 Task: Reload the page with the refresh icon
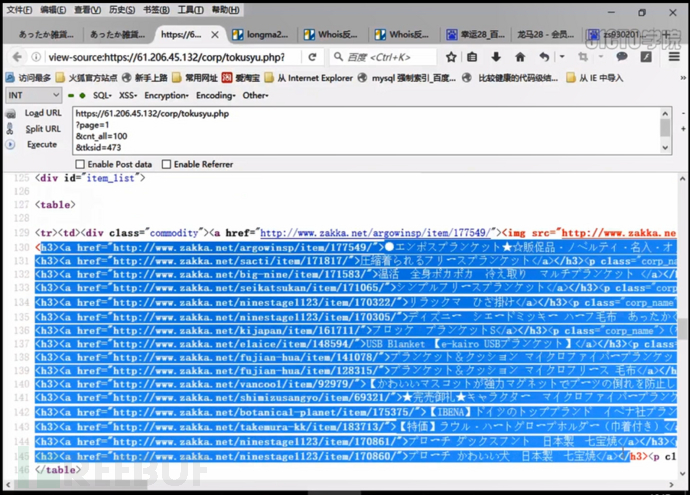(x=312, y=57)
